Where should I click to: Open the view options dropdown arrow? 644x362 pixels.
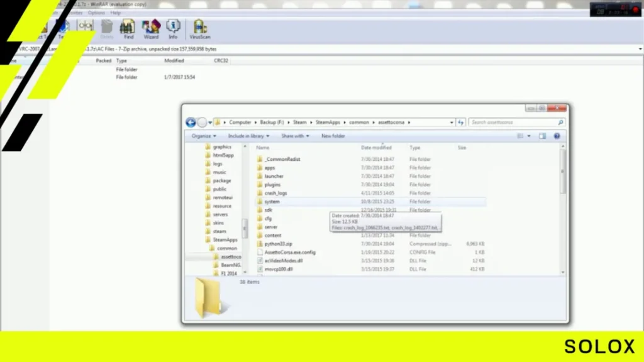point(529,136)
